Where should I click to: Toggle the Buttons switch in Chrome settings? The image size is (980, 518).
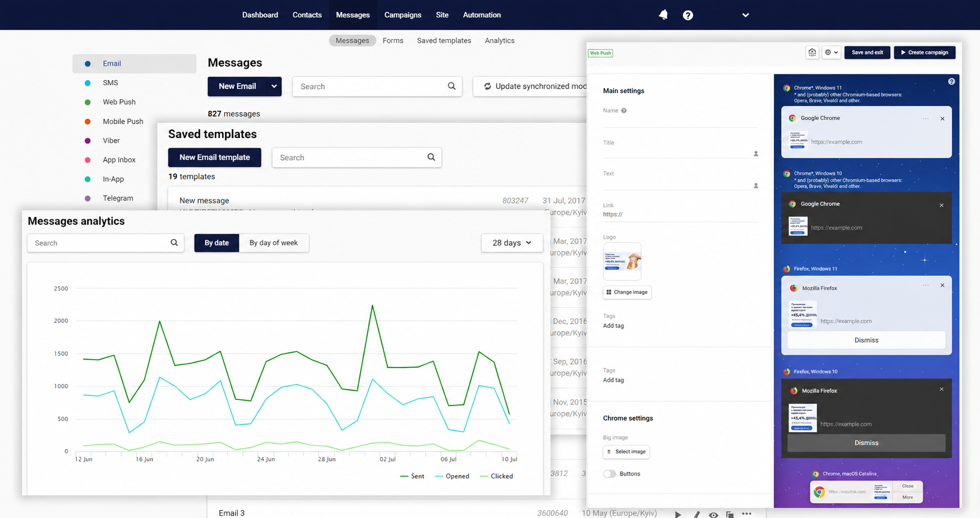610,474
